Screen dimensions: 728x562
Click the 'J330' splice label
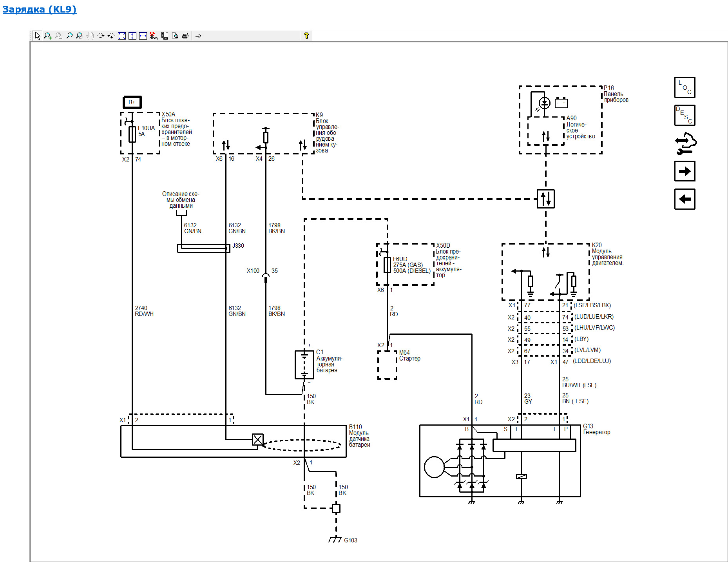[x=238, y=246]
